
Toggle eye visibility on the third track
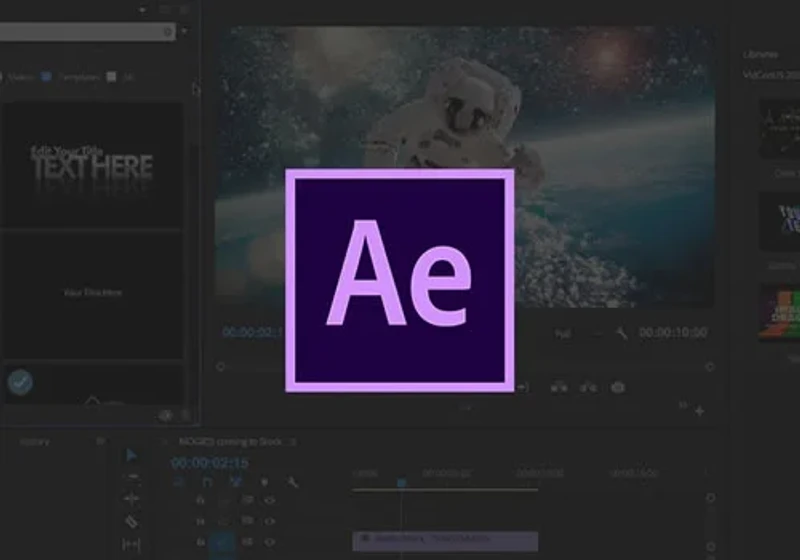point(270,542)
